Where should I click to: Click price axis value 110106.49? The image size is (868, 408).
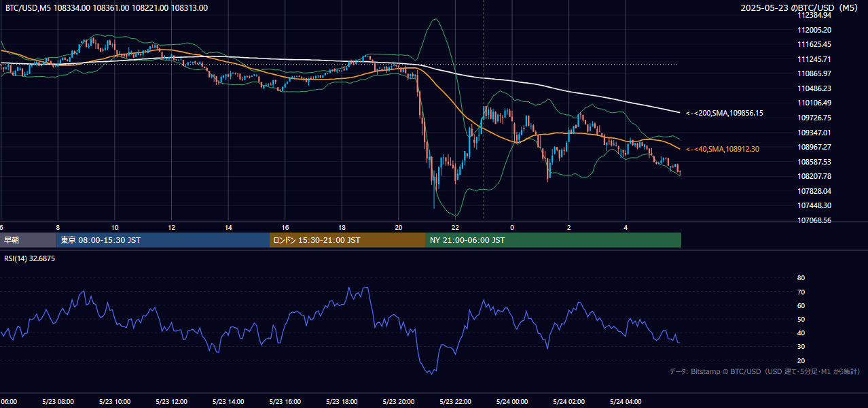pos(814,103)
